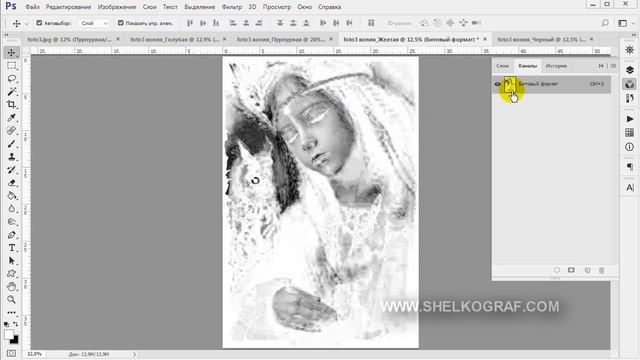640x360 pixels.
Task: Select the Eraser tool
Action: [11, 183]
